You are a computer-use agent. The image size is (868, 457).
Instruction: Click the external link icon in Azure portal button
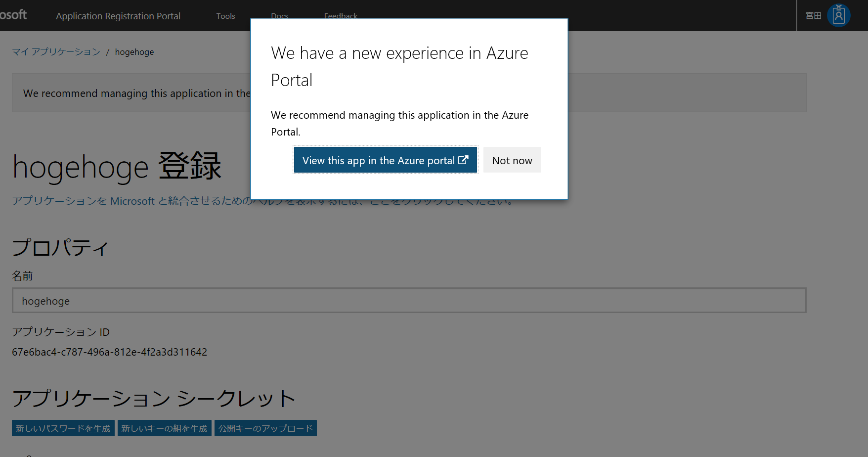click(x=463, y=160)
